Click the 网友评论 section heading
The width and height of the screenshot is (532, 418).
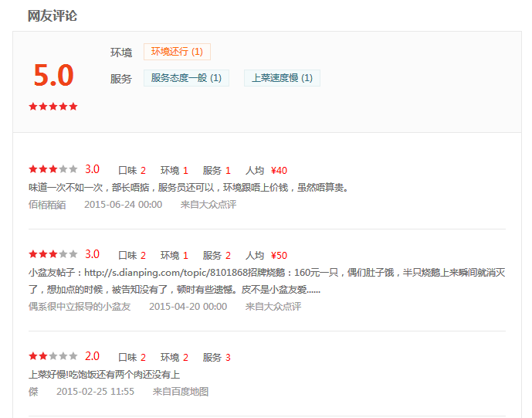pos(53,15)
